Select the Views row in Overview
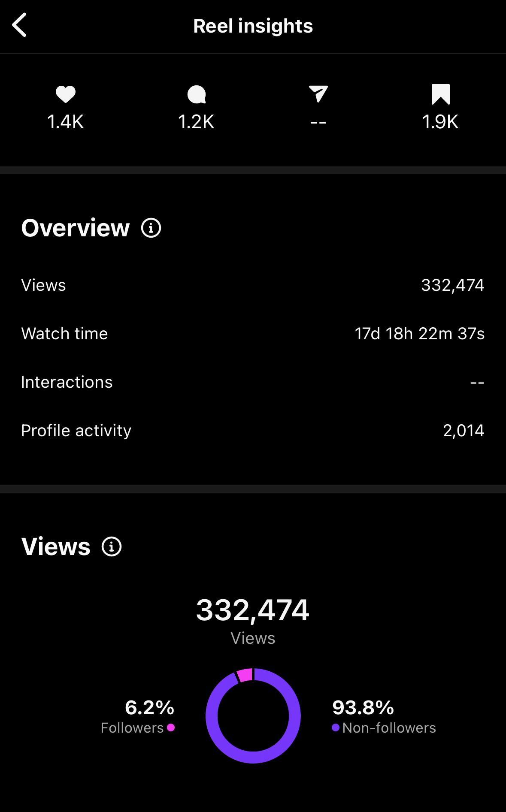The width and height of the screenshot is (506, 812). point(253,285)
